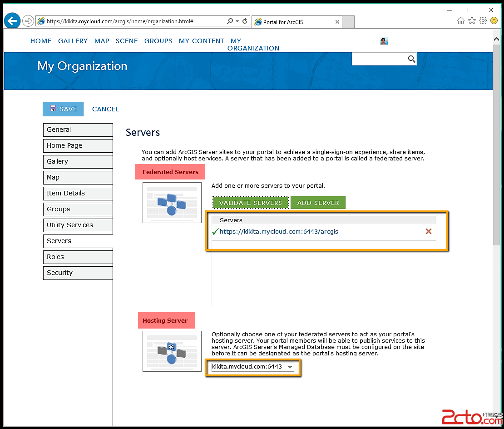Viewport: 504px width, 429px height.
Task: Open the address bar dropdown arrow
Action: (237, 21)
